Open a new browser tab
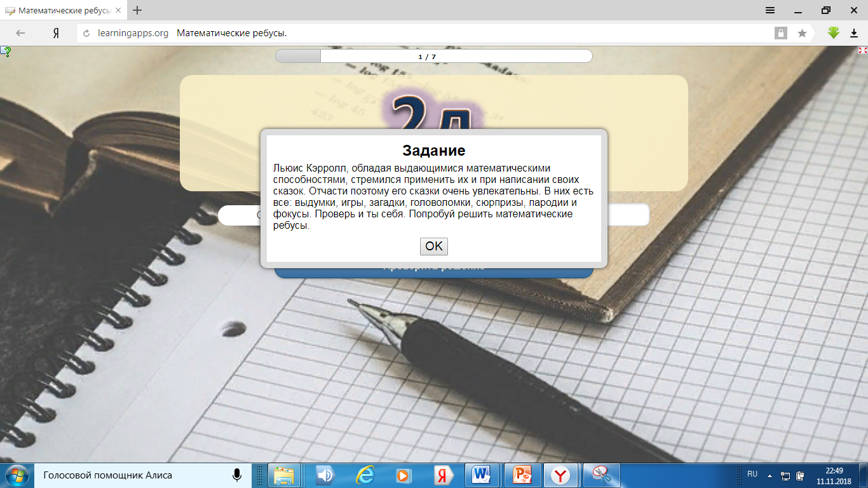 (137, 10)
